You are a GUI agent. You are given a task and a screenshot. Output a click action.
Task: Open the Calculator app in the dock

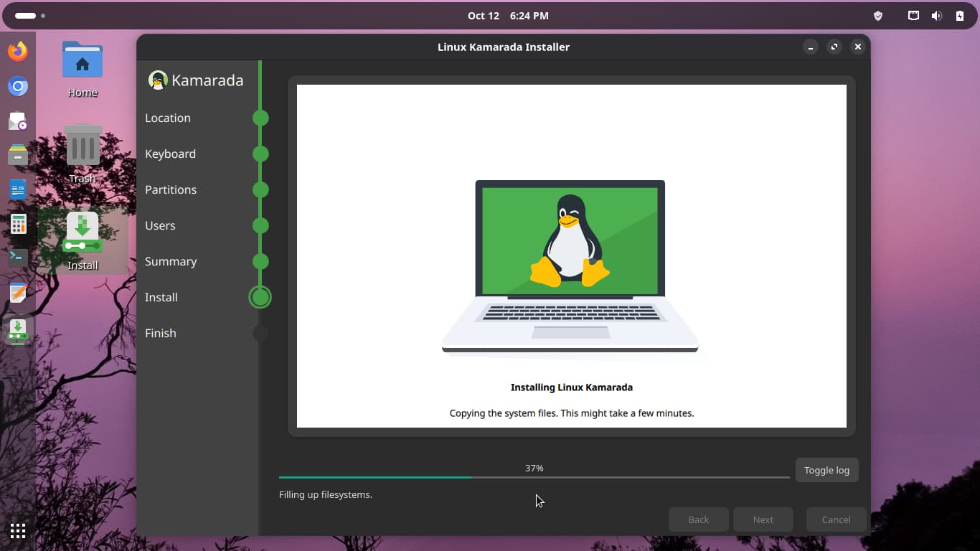[18, 224]
